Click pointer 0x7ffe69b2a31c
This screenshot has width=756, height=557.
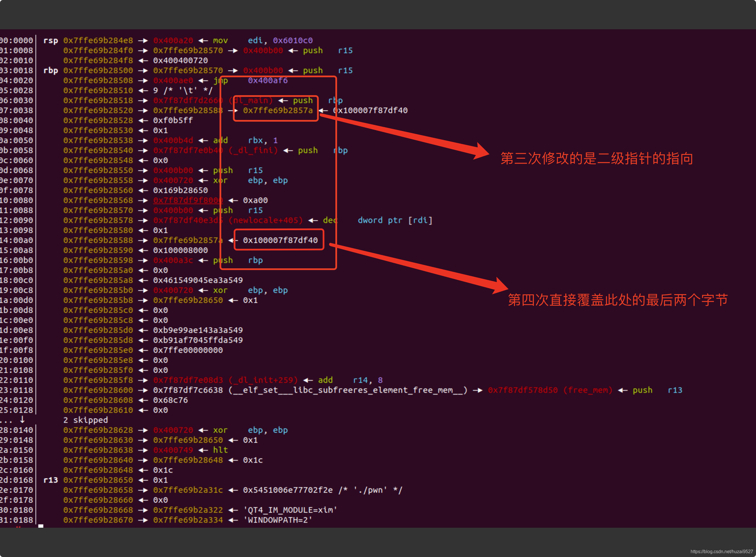coord(188,490)
